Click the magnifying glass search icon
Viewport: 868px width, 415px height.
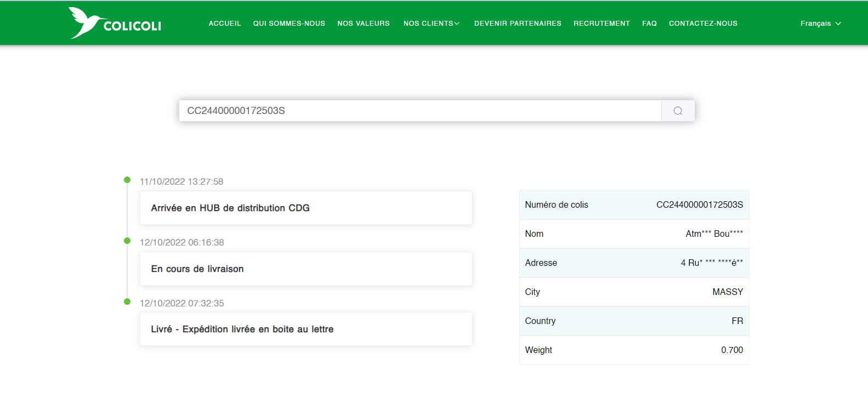(x=678, y=111)
